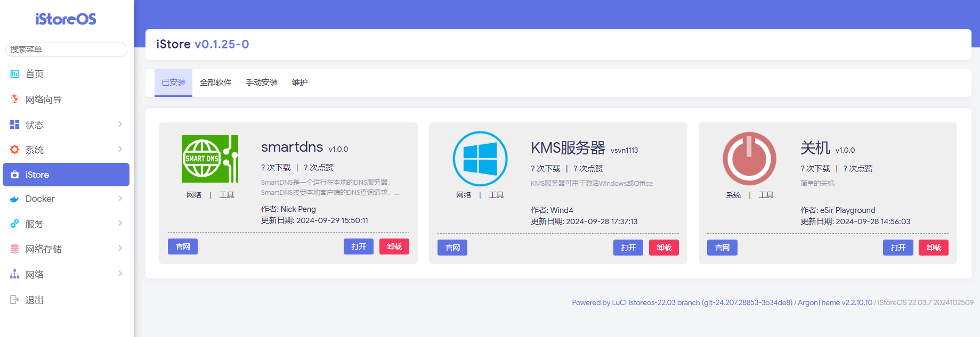
Task: Click the 首页 home icon in sidebar
Action: click(x=15, y=74)
